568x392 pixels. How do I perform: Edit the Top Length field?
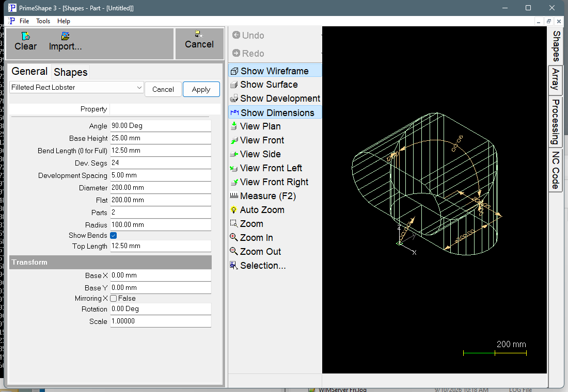(x=161, y=246)
